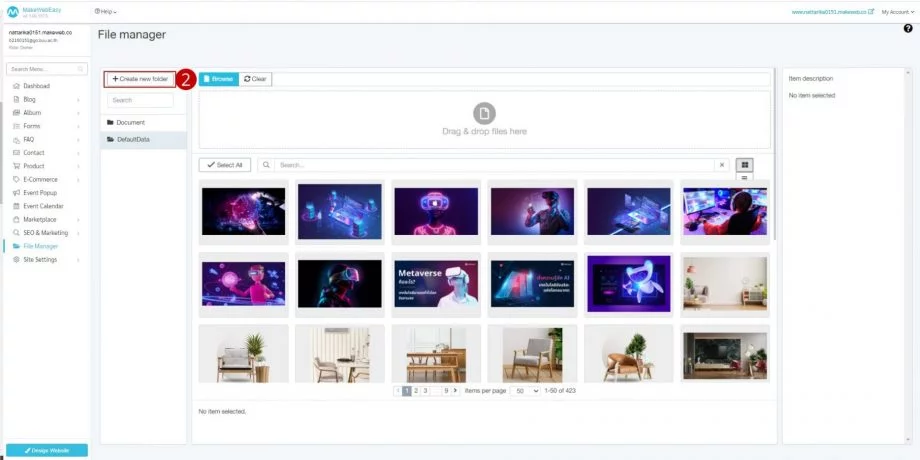Viewport: 920px width, 460px height.
Task: Open the Help menu
Action: pos(106,12)
